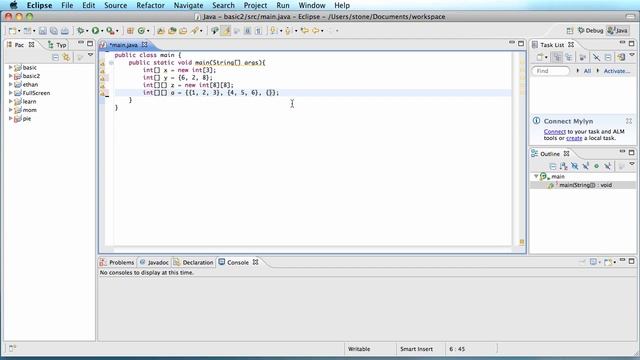
Task: Click the create local task link
Action: [x=574, y=138]
